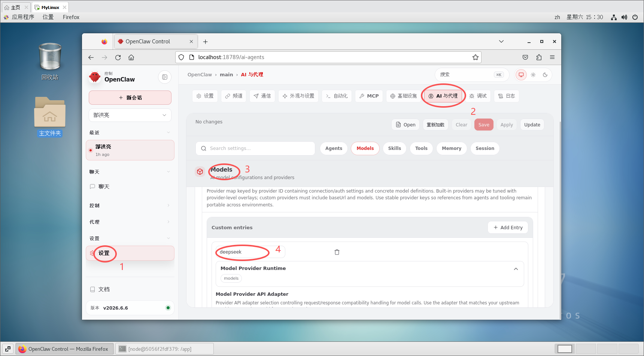This screenshot has width=644, height=356.
Task: Open the 外观与设置 appearance tab
Action: coord(298,96)
